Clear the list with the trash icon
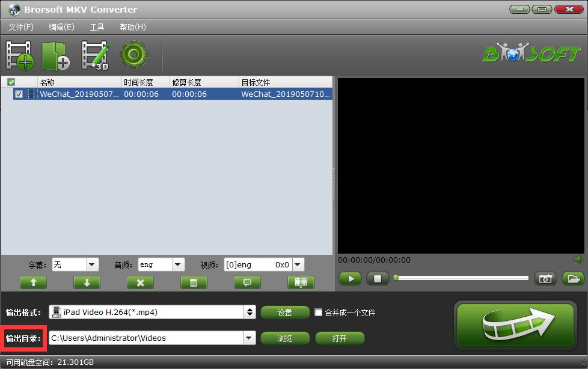This screenshot has width=588, height=369. (x=194, y=282)
